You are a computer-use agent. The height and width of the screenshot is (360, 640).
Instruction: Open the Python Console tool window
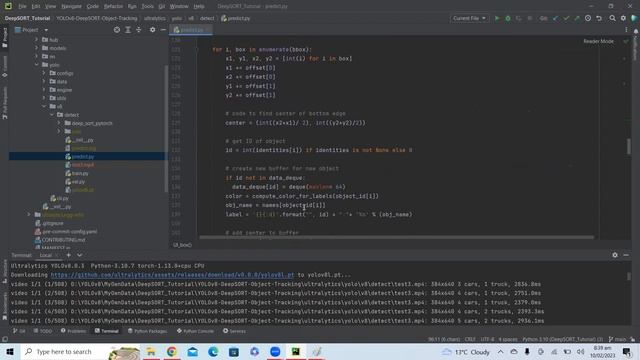pos(195,331)
